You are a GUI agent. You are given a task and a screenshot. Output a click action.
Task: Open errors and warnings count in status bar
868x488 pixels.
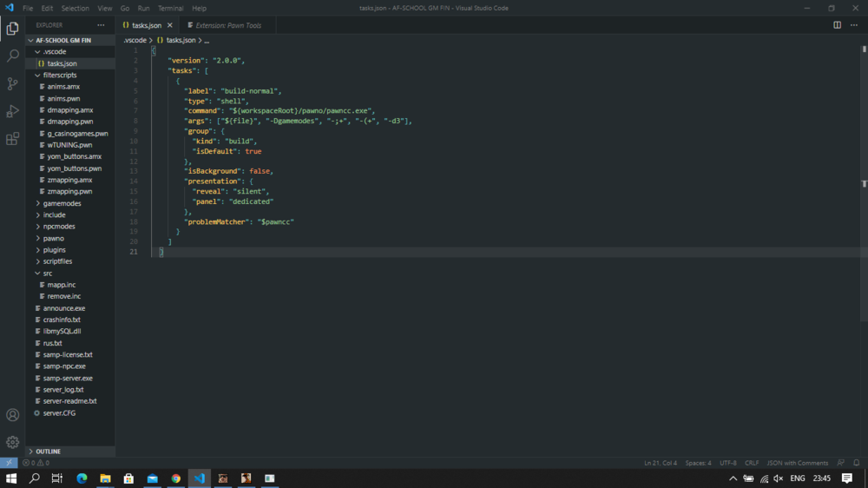[36, 463]
